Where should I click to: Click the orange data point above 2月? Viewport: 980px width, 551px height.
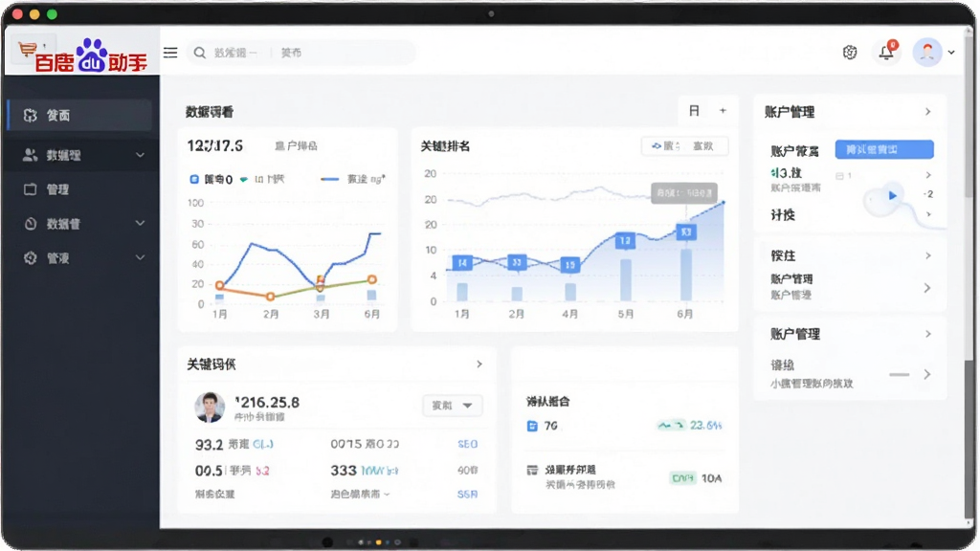click(x=270, y=297)
